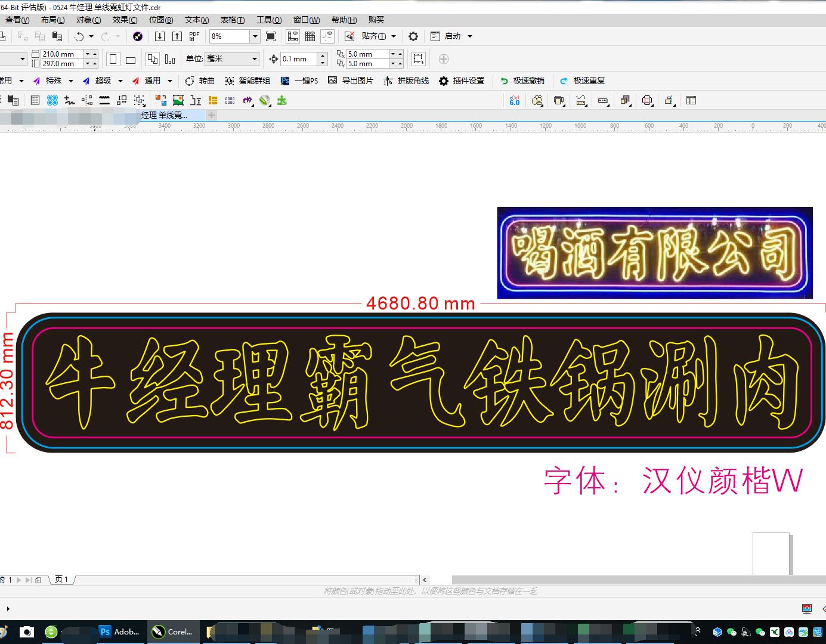The width and height of the screenshot is (826, 644).
Task: Open the 工具 menu
Action: (x=269, y=20)
